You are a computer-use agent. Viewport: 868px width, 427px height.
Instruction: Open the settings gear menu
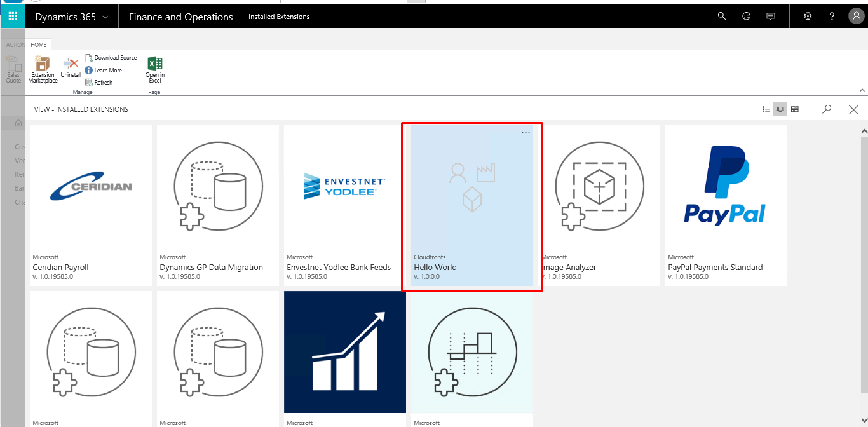click(x=808, y=17)
